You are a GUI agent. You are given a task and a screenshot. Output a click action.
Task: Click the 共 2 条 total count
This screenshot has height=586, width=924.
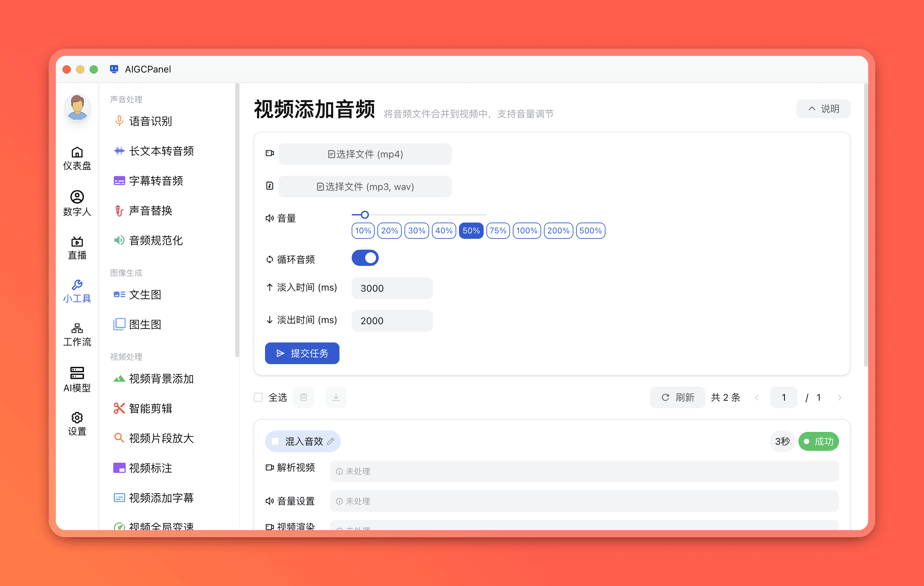pos(725,397)
